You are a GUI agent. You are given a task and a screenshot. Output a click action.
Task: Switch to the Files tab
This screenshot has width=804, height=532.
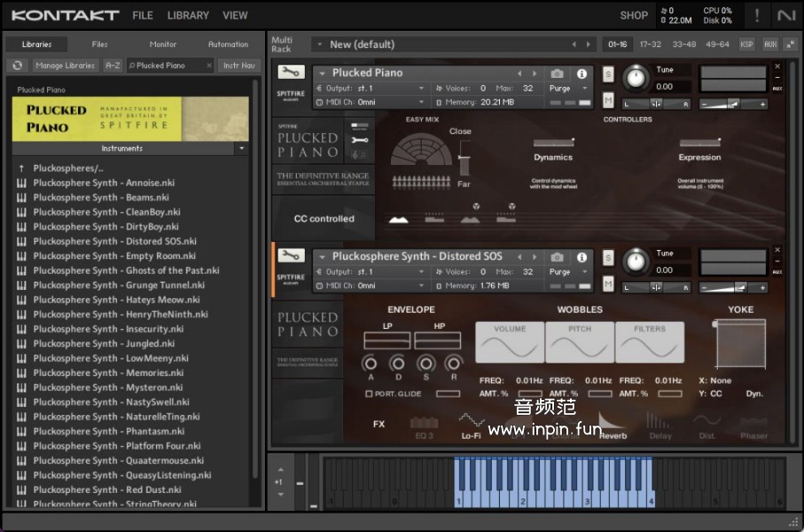coord(100,44)
